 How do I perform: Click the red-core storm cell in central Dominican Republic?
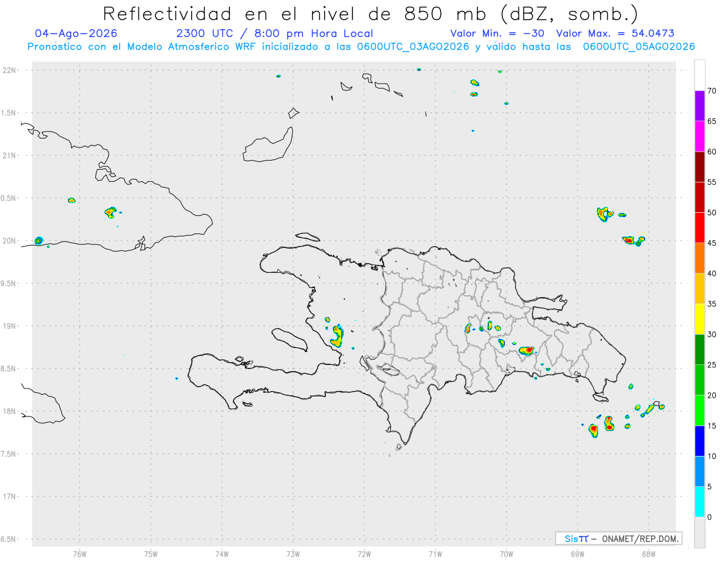click(x=528, y=350)
